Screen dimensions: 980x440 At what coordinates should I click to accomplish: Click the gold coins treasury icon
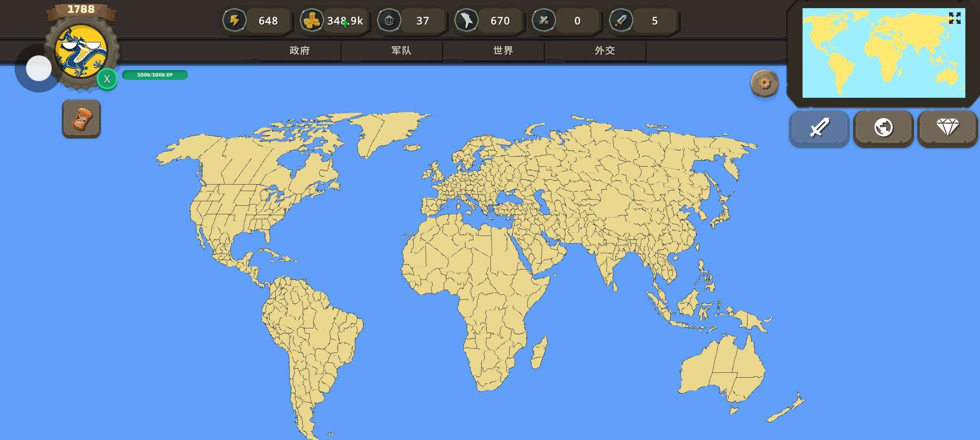(x=312, y=20)
